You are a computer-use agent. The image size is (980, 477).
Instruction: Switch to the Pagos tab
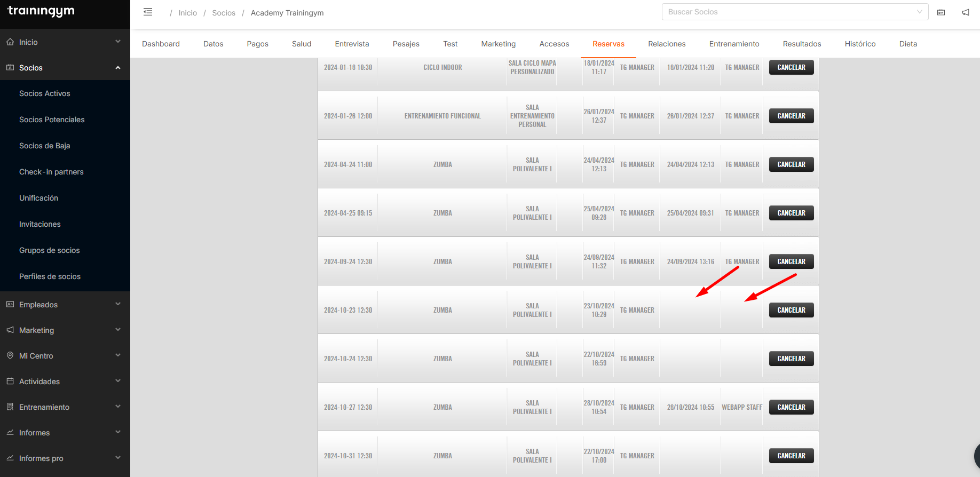257,44
